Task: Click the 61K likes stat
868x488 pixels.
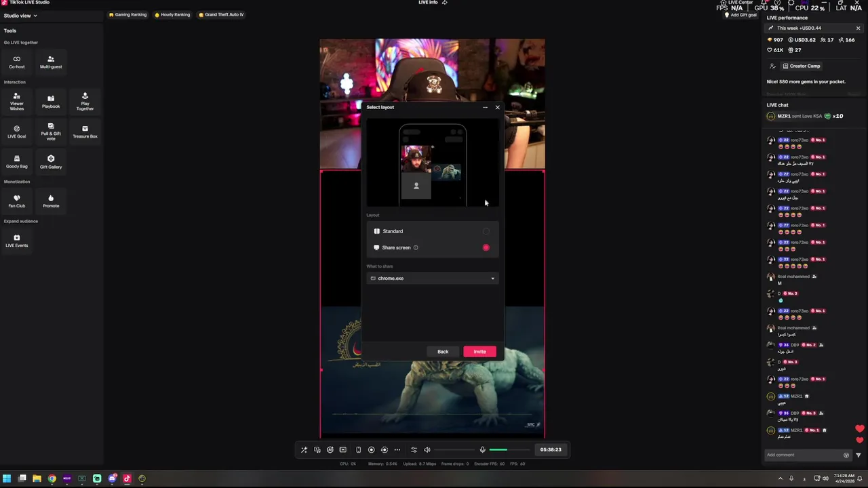Action: (775, 50)
